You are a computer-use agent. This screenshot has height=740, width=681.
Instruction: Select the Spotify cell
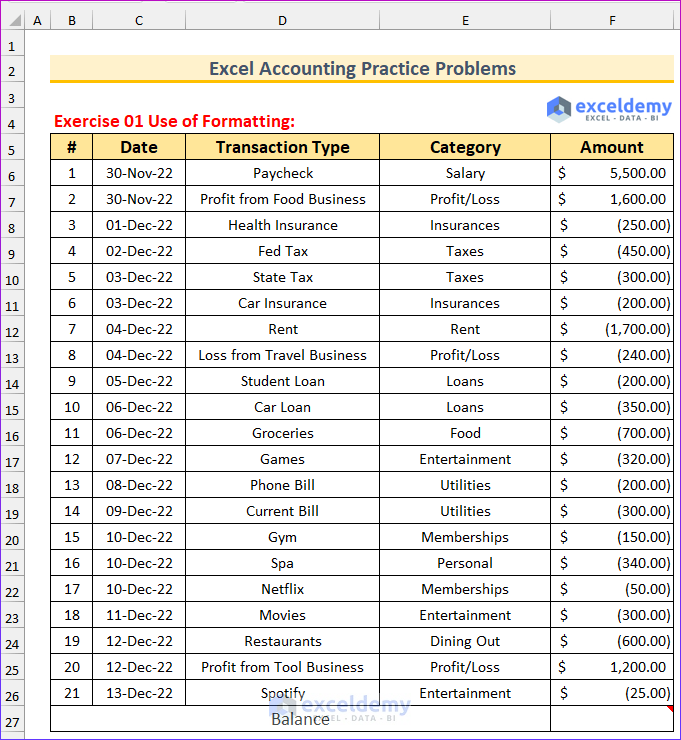tap(282, 693)
